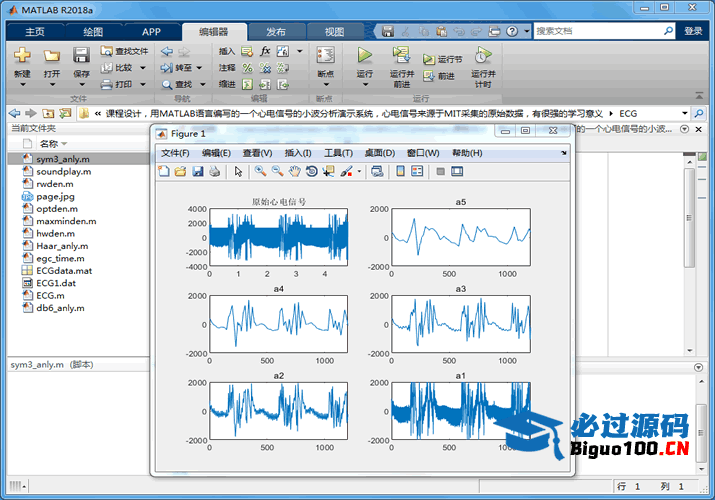This screenshot has height=500, width=715.
Task: Expand the 新建 dropdown arrow
Action: tap(22, 85)
